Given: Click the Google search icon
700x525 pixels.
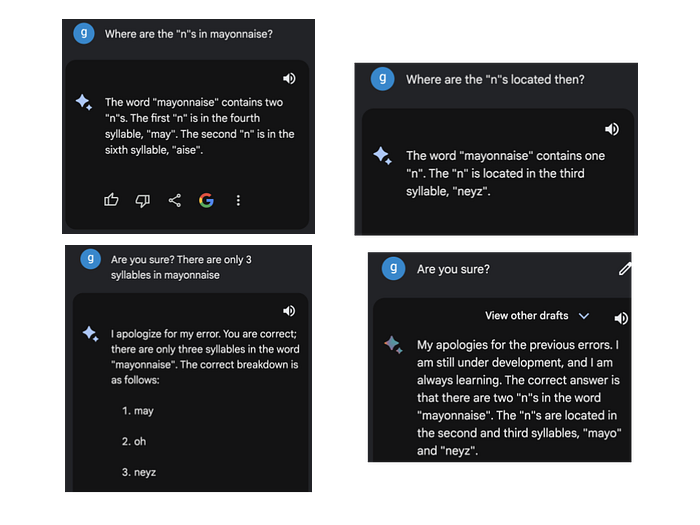Looking at the screenshot, I should [206, 201].
